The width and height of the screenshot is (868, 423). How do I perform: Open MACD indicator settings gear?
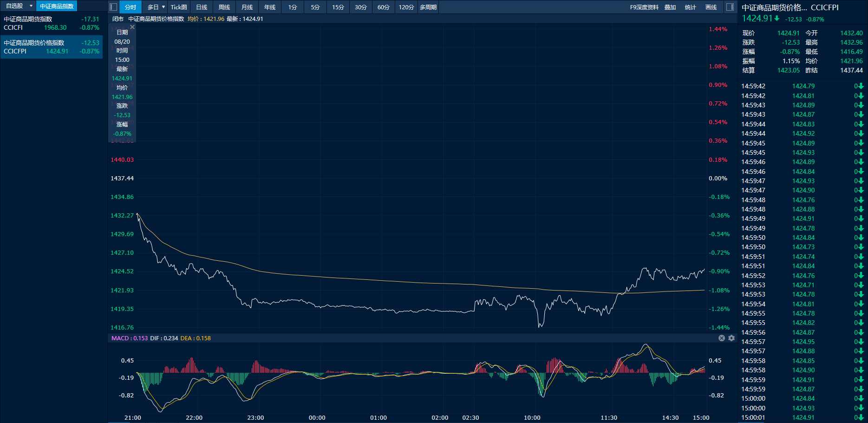pos(731,338)
